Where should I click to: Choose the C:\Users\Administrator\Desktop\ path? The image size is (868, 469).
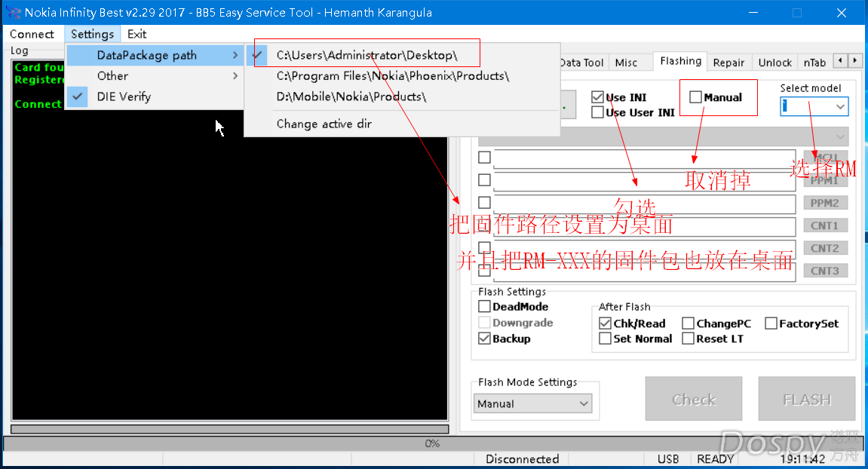[x=403, y=55]
